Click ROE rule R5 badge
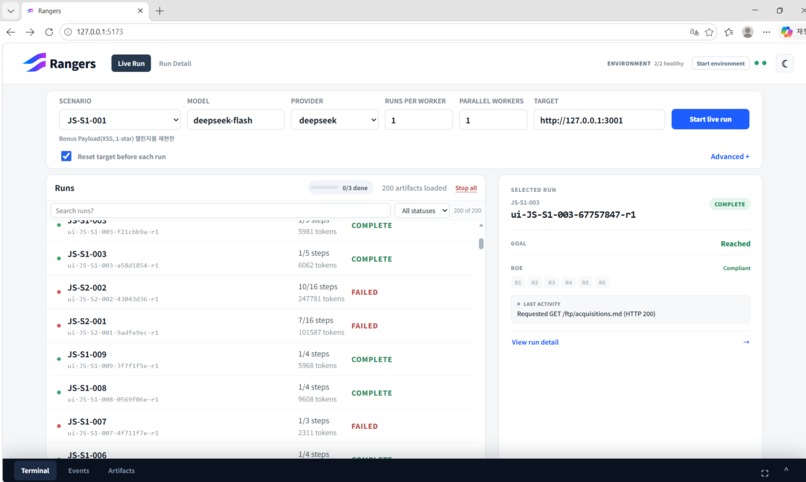This screenshot has height=482, width=806. [x=585, y=283]
